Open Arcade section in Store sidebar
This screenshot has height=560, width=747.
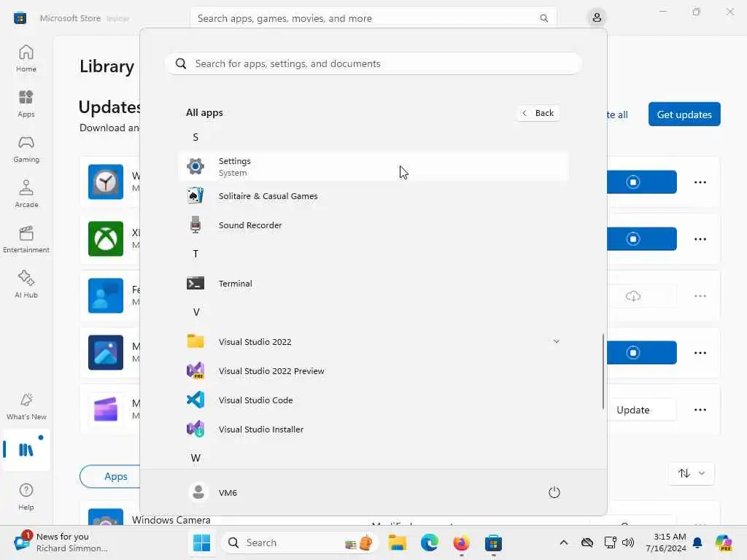[x=26, y=194]
